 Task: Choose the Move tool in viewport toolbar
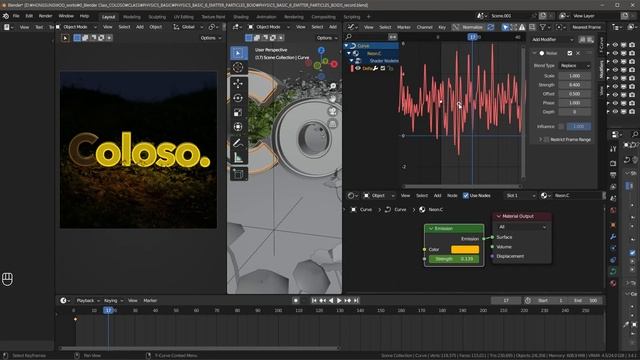[238, 84]
